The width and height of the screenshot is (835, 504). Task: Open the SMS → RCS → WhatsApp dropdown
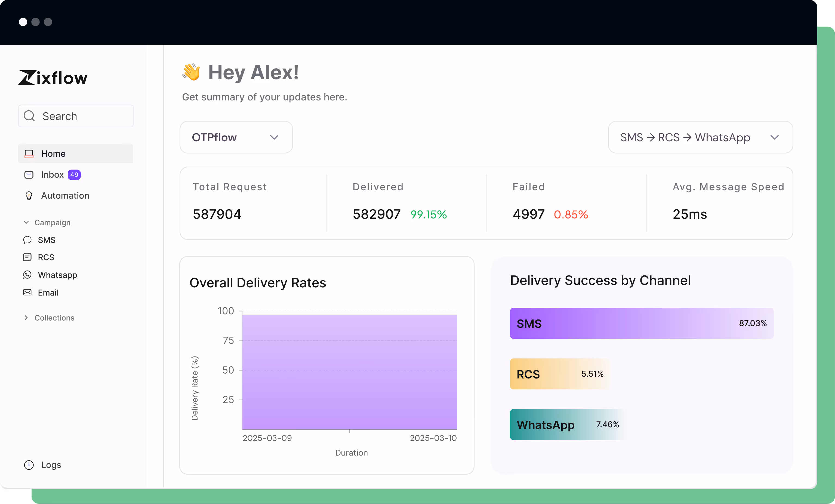(701, 137)
